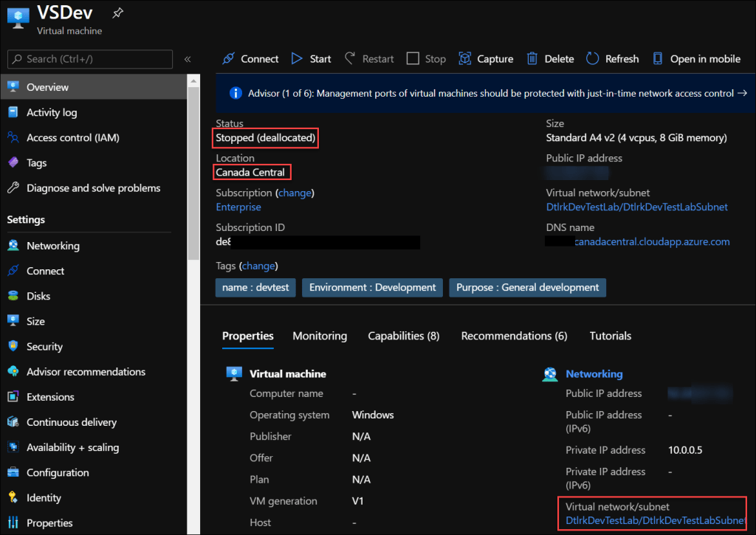
Task: Open Disks from the sidebar
Action: (38, 296)
